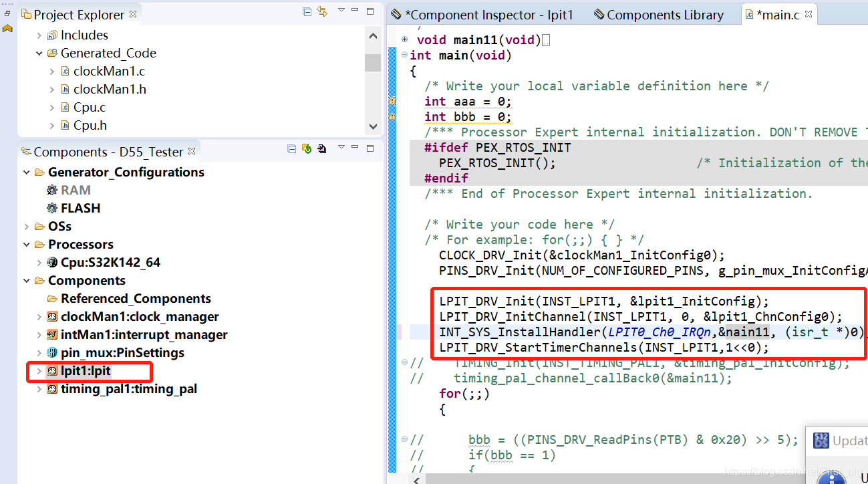Click warning marker beside int aaa
Image resolution: width=868 pixels, height=484 pixels.
coord(393,101)
